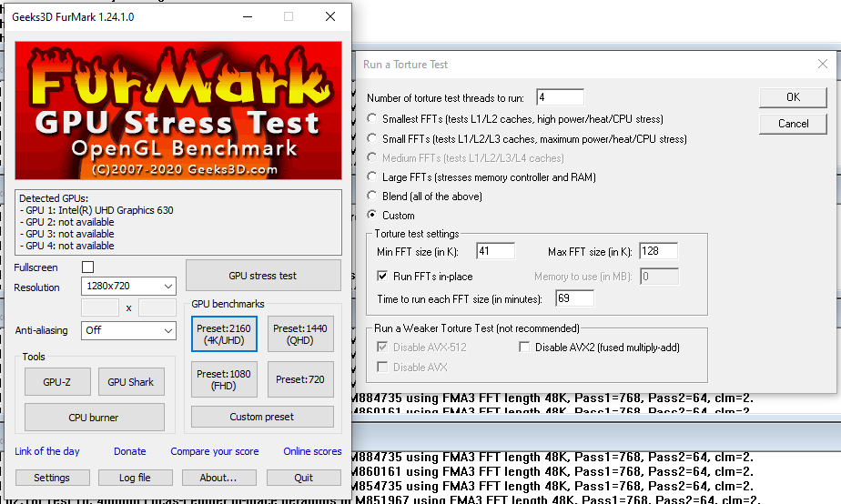Confirm torture test with OK
841x504 pixels.
(793, 97)
